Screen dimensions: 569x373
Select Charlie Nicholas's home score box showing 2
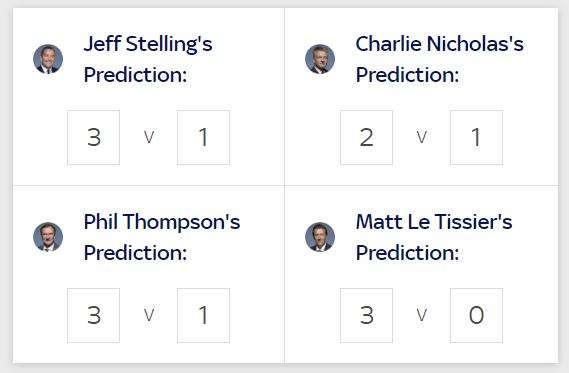[x=366, y=138]
